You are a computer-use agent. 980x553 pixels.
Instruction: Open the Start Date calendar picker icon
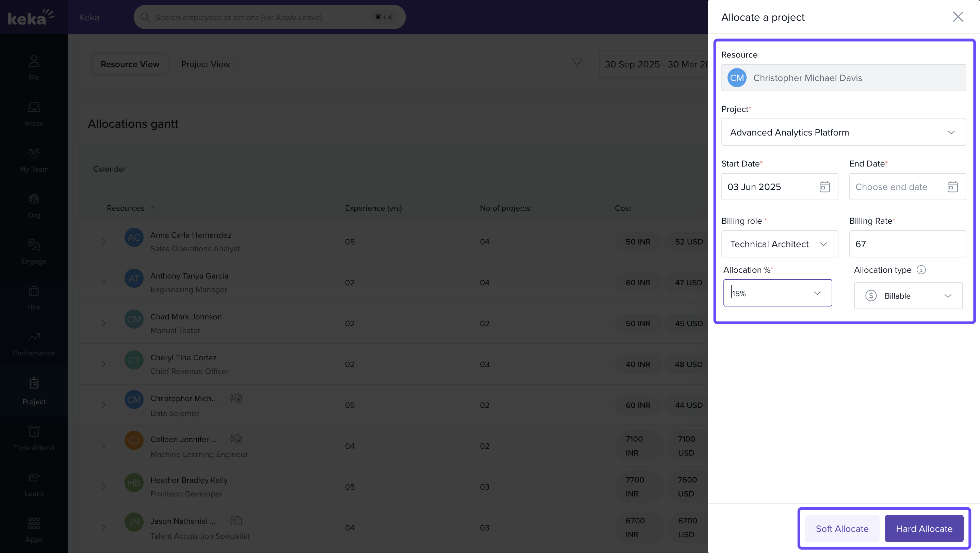point(824,187)
